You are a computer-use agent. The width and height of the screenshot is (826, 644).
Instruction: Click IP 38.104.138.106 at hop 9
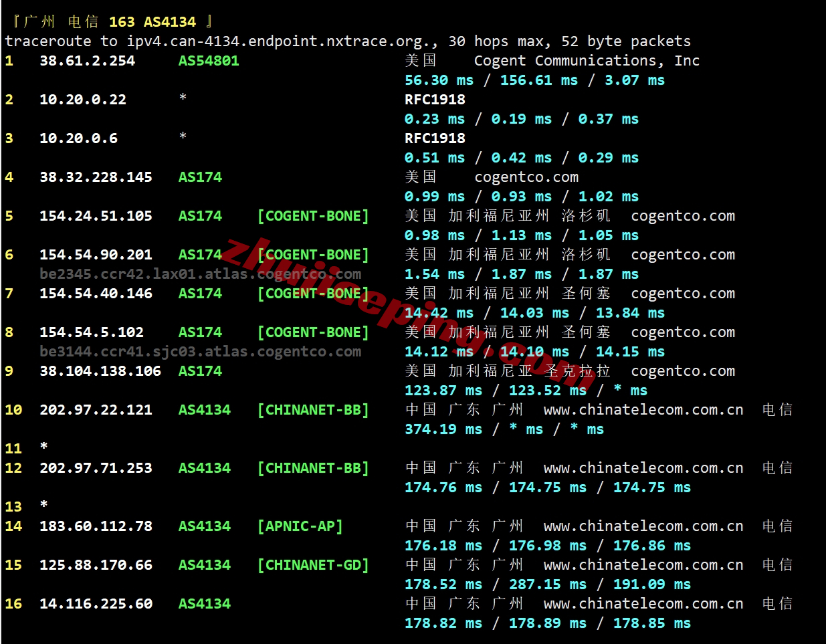[100, 371]
